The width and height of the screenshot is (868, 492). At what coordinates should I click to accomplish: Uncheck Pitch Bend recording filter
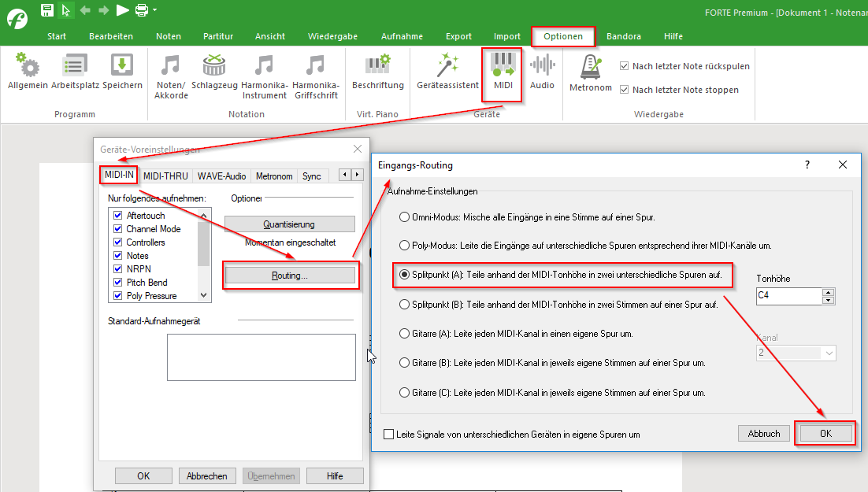pos(117,282)
